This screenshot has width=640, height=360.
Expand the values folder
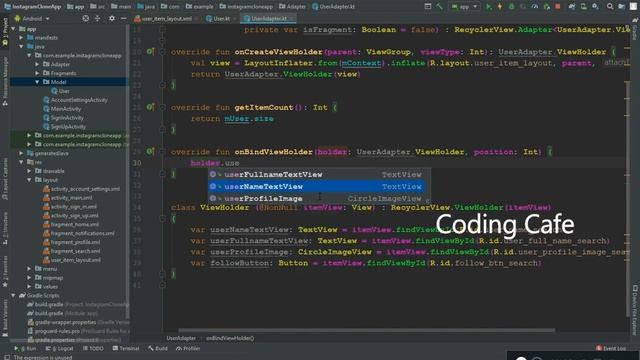point(29,287)
